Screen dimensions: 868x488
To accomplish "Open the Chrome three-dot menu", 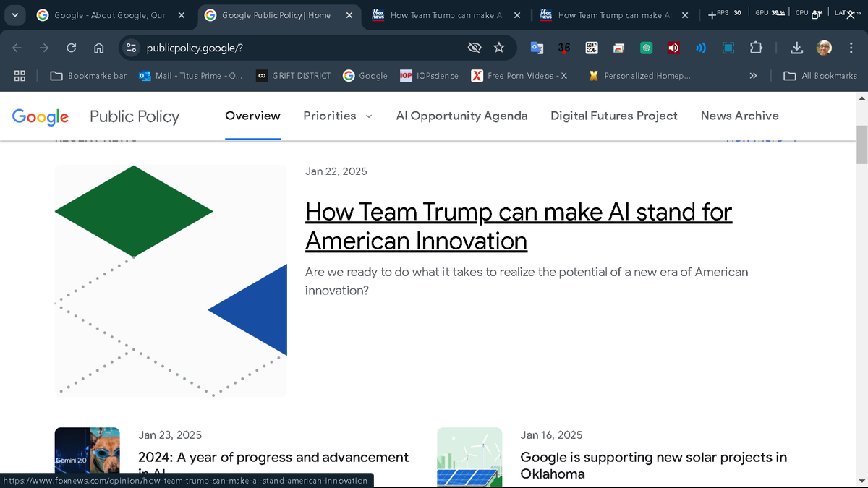I will click(x=851, y=48).
